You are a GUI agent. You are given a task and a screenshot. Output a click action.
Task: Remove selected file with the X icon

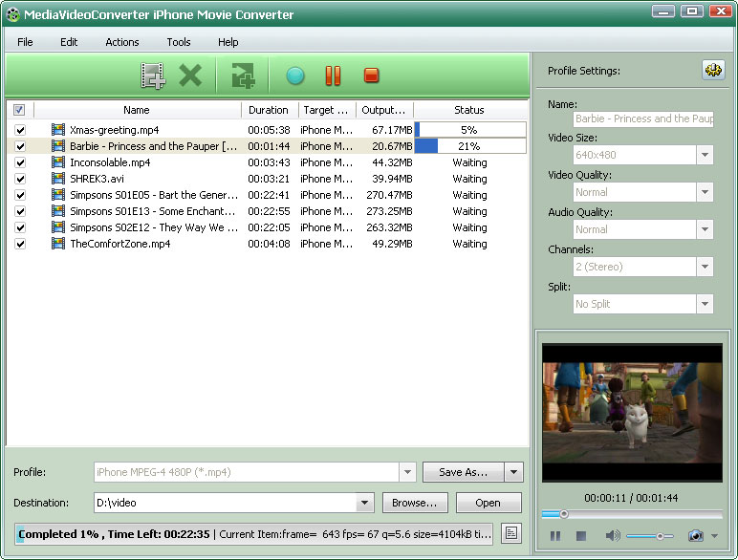pos(190,75)
